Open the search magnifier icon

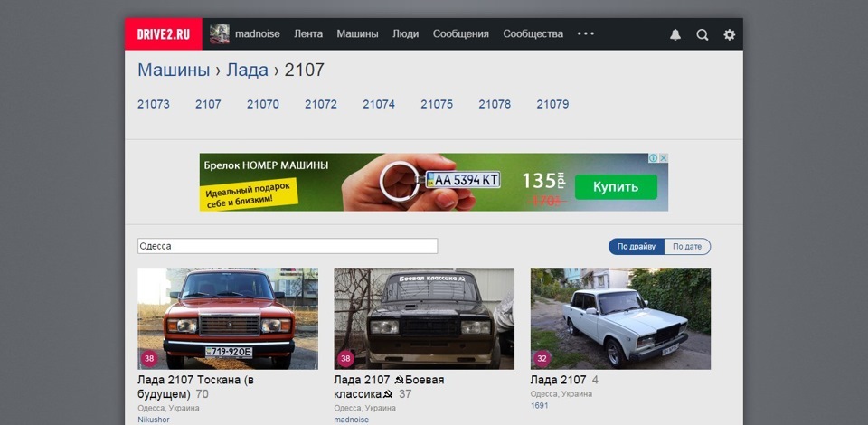(703, 34)
